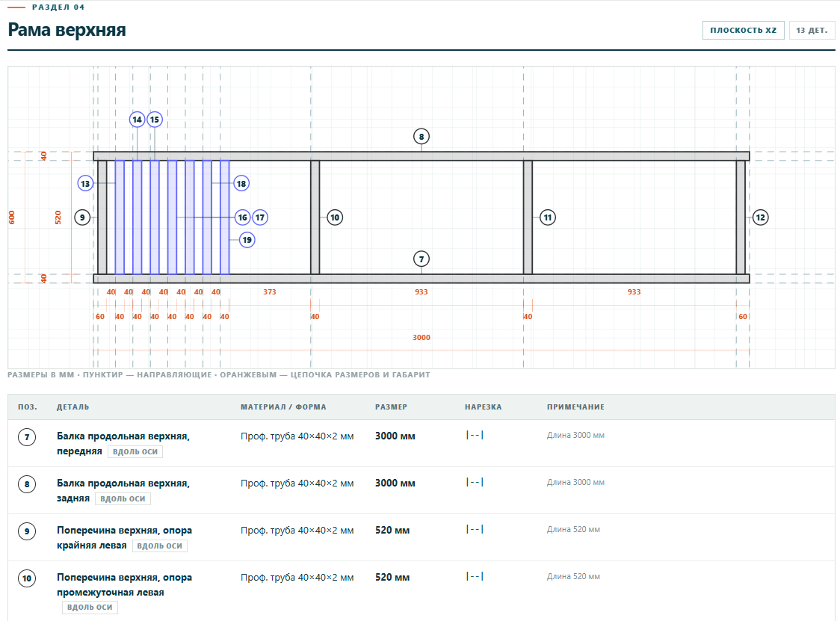Click the 373 dimension label
The width and height of the screenshot is (840, 621).
tap(270, 292)
